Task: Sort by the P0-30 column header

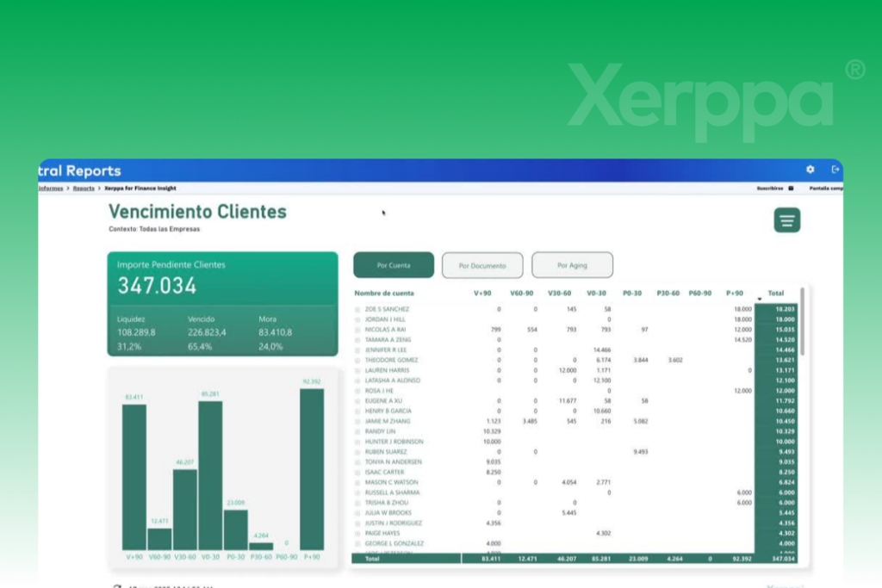Action: coord(632,294)
